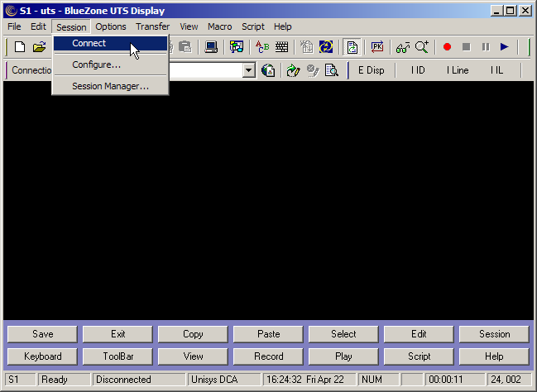Open the Macro menu
537x392 pixels.
(x=220, y=26)
